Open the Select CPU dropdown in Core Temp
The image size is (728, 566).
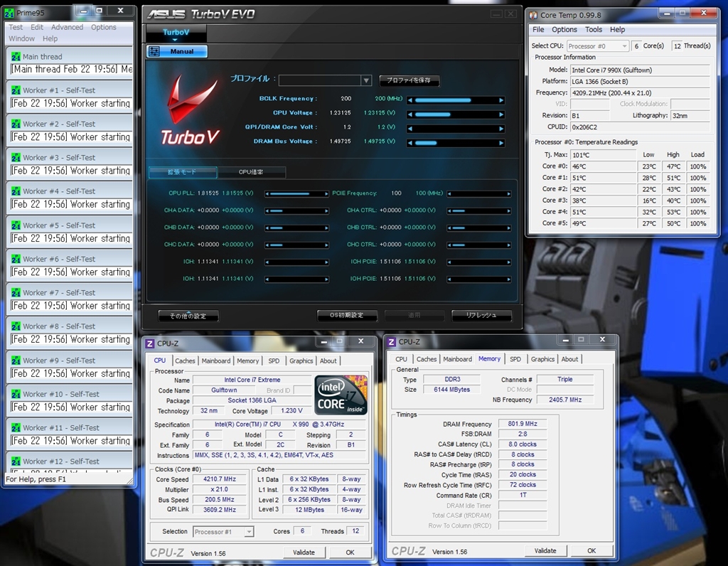(598, 46)
